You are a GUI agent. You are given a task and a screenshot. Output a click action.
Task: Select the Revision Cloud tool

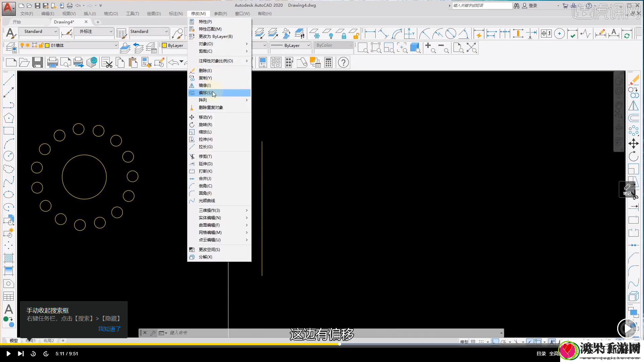[x=9, y=169]
